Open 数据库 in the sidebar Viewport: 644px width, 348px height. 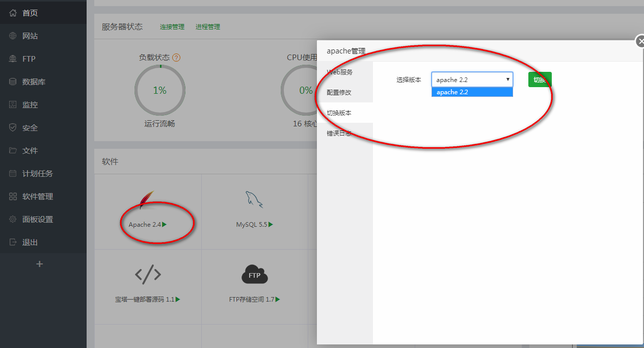(x=43, y=82)
